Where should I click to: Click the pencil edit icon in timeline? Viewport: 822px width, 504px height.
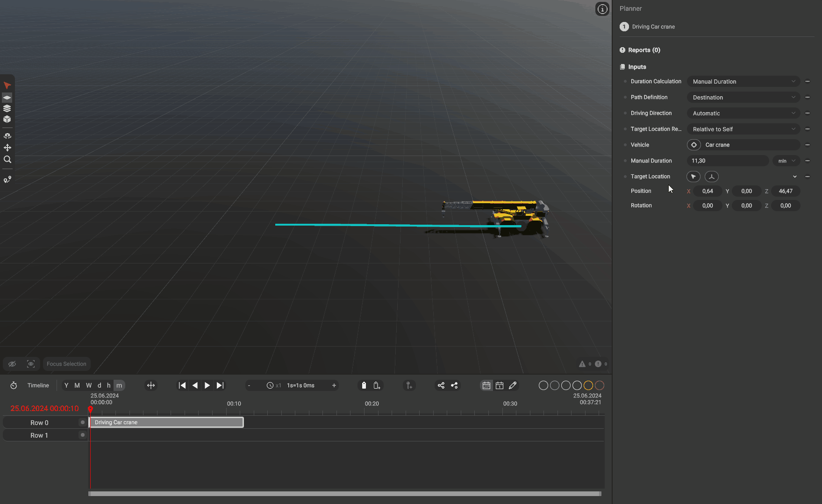coord(513,385)
